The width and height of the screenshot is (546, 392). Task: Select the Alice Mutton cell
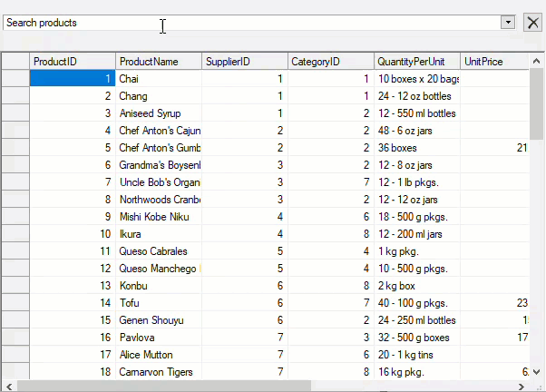(159, 355)
